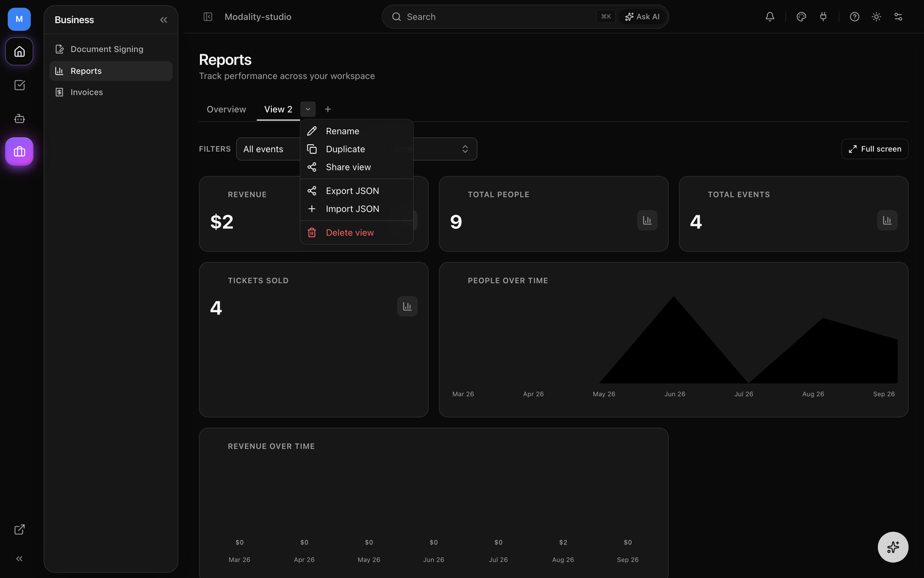Image resolution: width=924 pixels, height=578 pixels.
Task: Click the Tickets Sold card title
Action: tap(258, 281)
